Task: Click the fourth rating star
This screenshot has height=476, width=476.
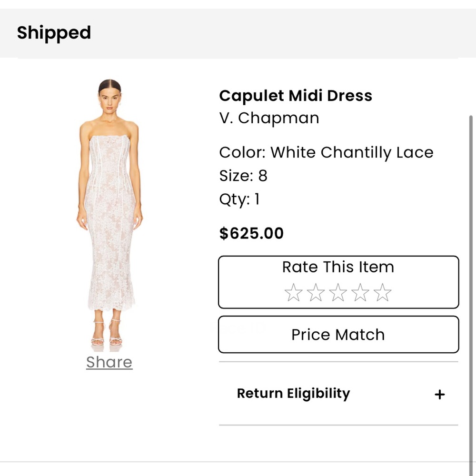Action: (x=361, y=292)
